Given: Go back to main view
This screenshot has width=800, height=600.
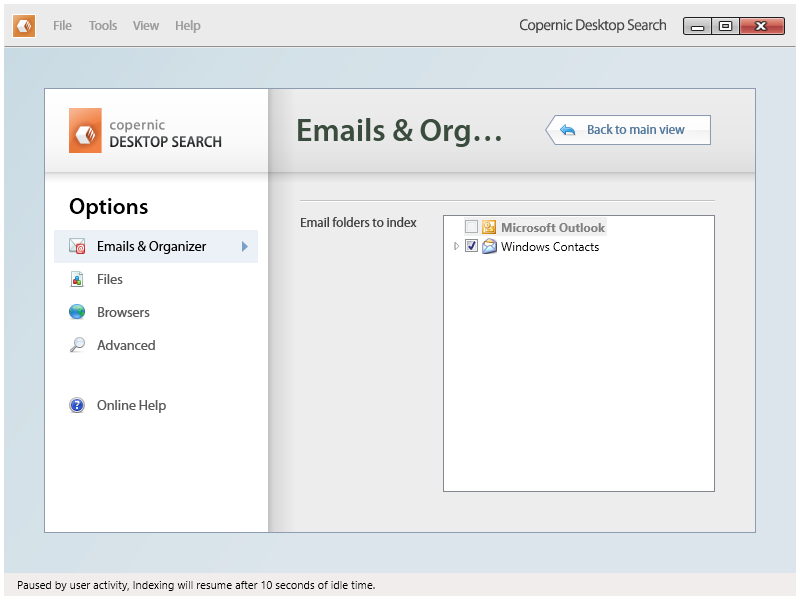Looking at the screenshot, I should (x=628, y=130).
